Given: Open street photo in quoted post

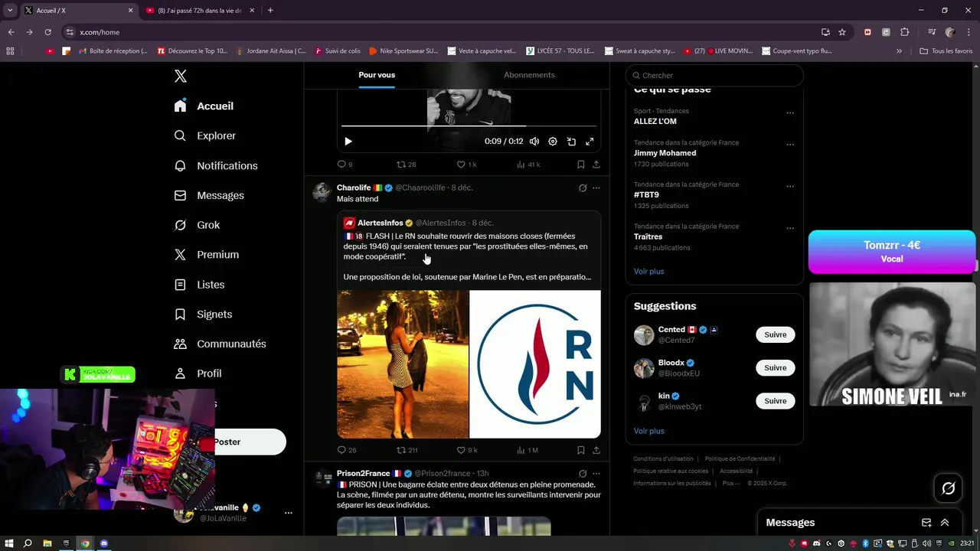Looking at the screenshot, I should coord(403,364).
